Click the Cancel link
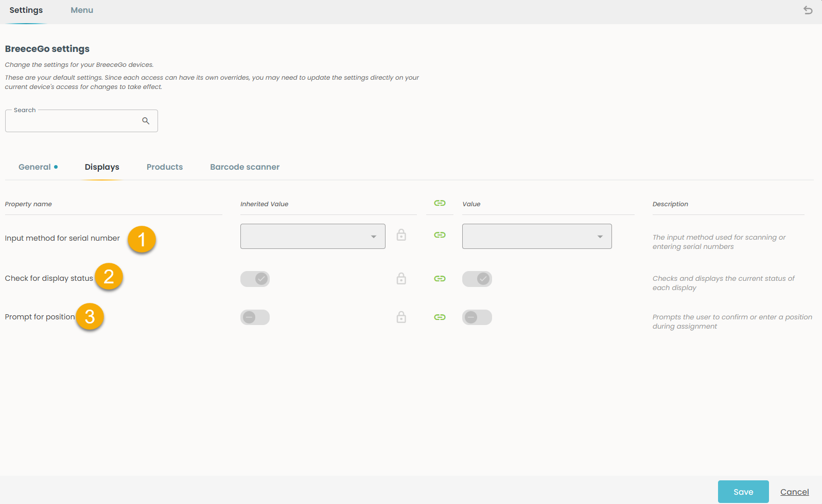This screenshot has height=504, width=822. pyautogui.click(x=795, y=492)
